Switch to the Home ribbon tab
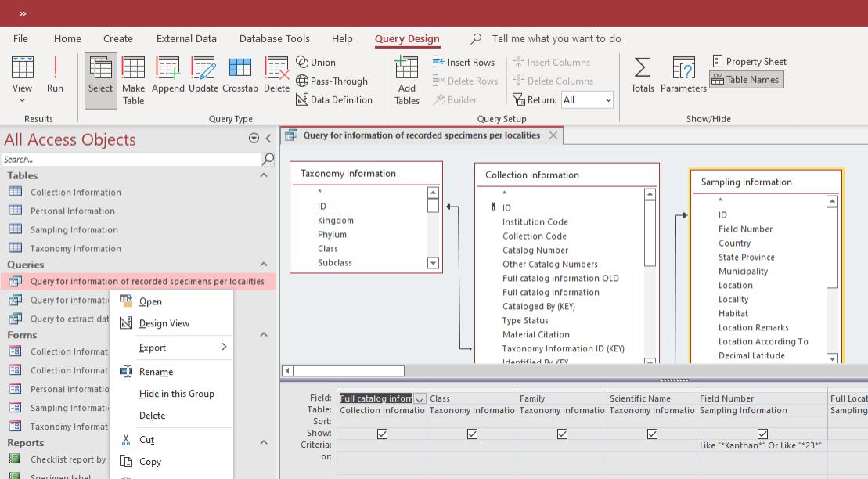 point(67,39)
